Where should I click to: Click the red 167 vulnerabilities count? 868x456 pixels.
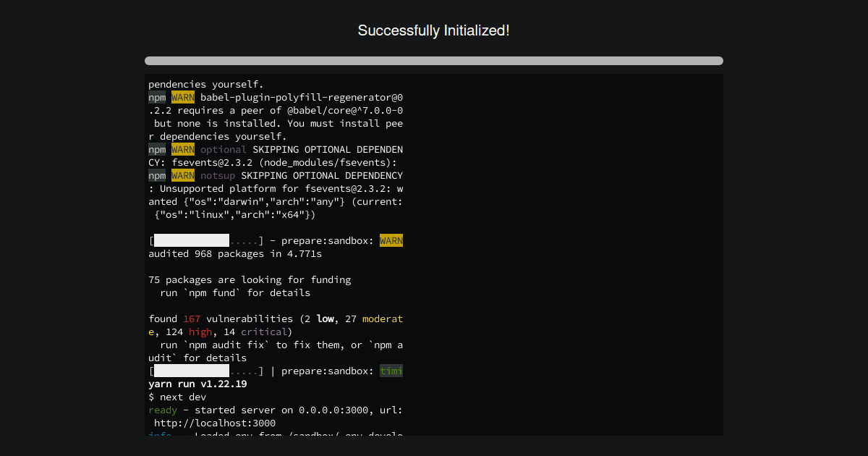(192, 318)
